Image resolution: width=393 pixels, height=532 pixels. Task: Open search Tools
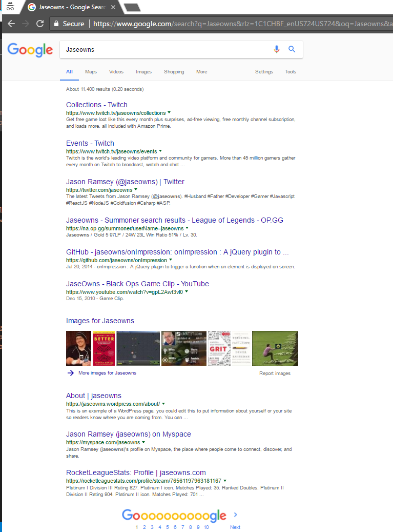[x=291, y=72]
